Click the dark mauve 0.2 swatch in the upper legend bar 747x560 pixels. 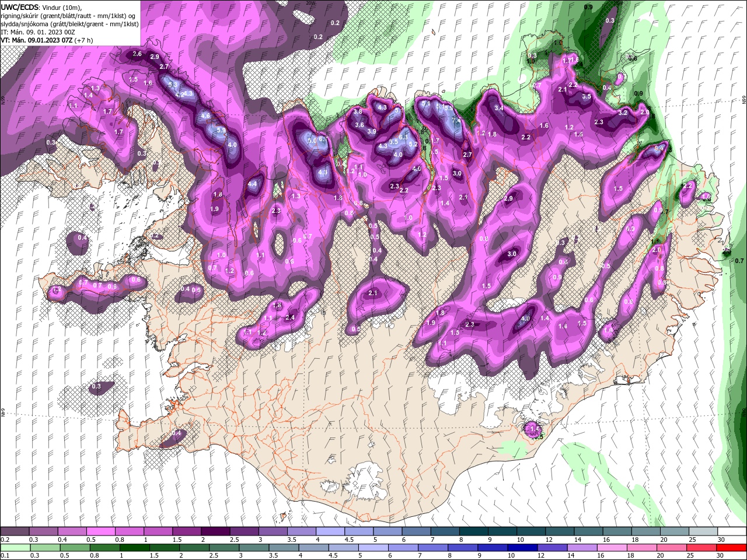[x=15, y=531]
